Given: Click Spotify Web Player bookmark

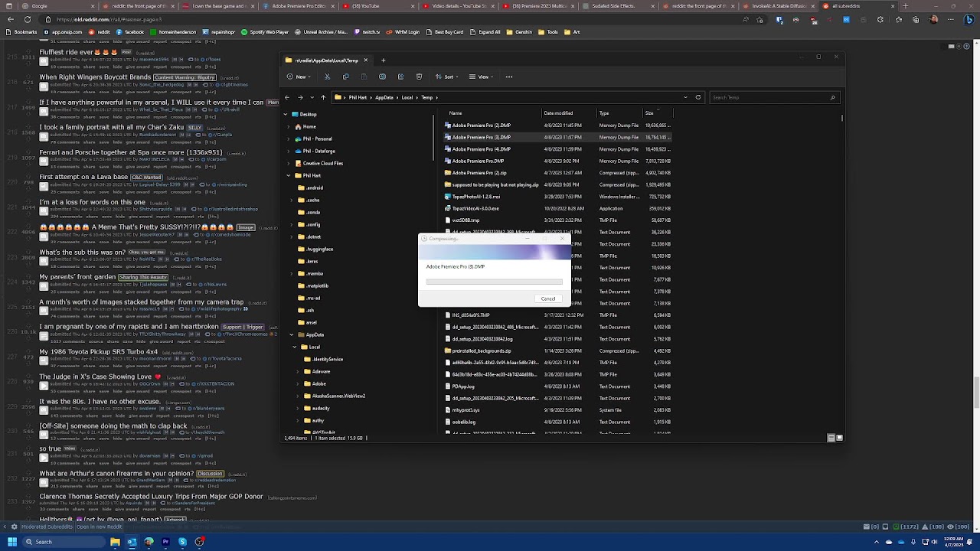Looking at the screenshot, I should coord(265,32).
